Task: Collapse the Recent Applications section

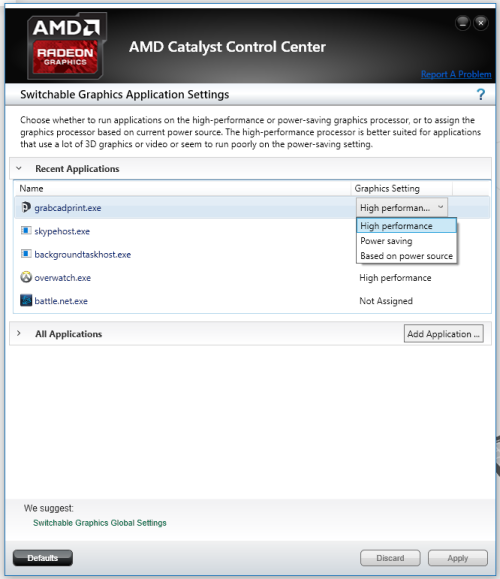Action: point(19,168)
